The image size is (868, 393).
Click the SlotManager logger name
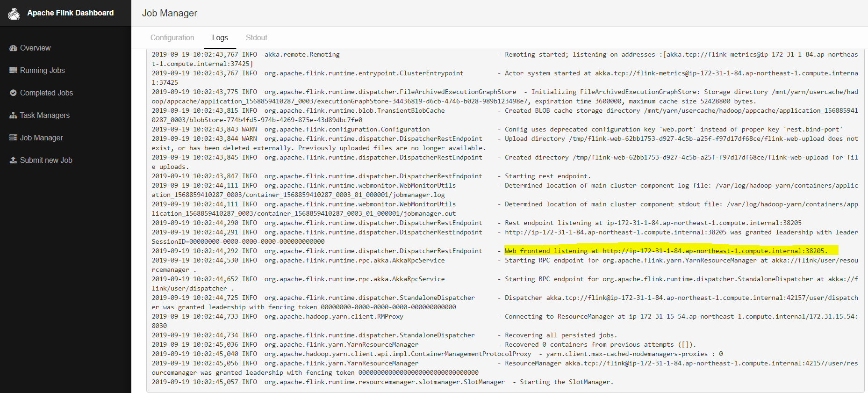[x=385, y=382]
